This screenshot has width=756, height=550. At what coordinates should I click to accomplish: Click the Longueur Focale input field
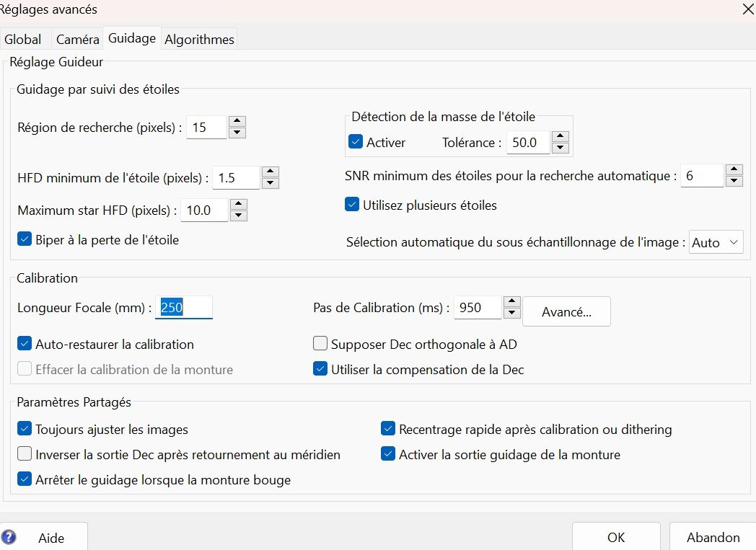click(x=184, y=307)
